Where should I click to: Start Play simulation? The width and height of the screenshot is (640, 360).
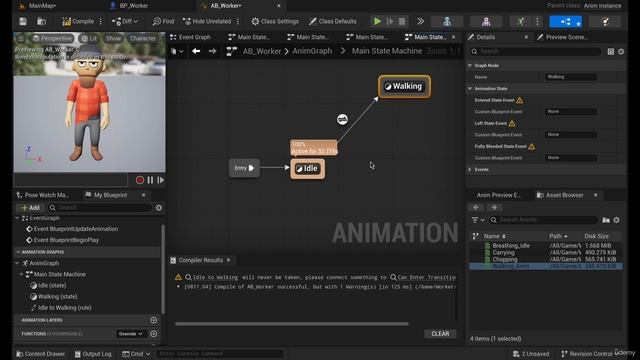[x=378, y=21]
